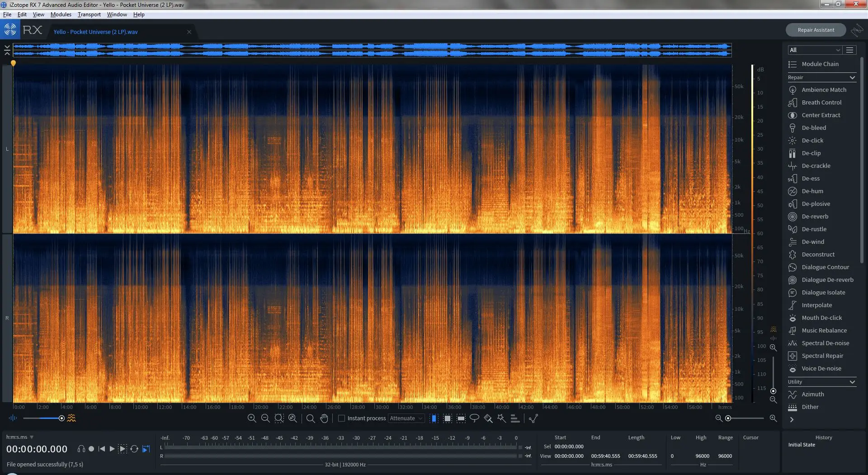Open the De-hum module
Screen dimensions: 868x475
click(822, 191)
